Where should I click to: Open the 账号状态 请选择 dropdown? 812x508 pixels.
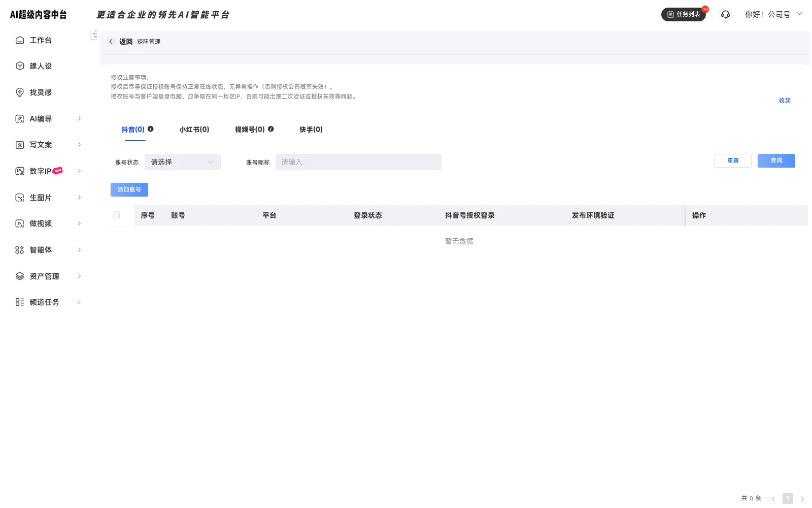[x=183, y=162]
